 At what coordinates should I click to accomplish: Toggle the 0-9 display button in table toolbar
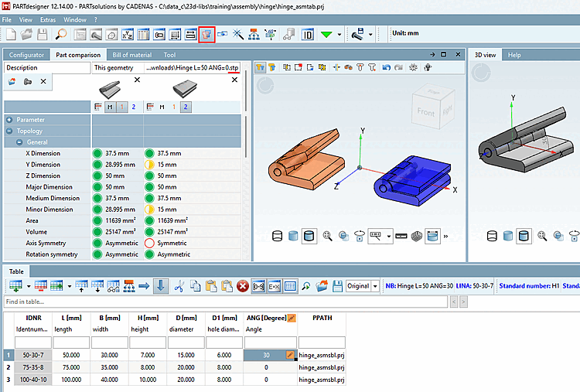258,286
